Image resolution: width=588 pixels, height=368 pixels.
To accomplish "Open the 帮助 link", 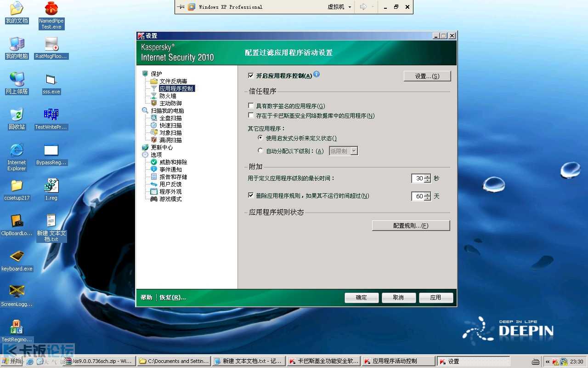I will point(147,298).
